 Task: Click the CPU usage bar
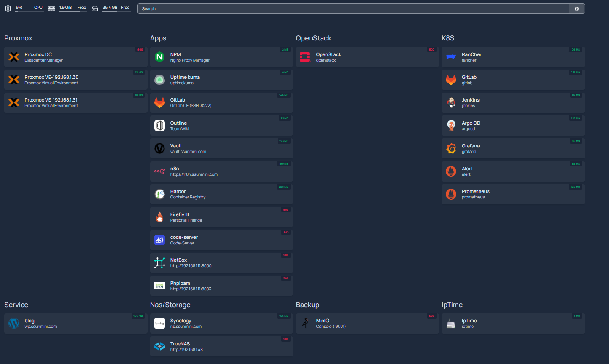tap(30, 11)
